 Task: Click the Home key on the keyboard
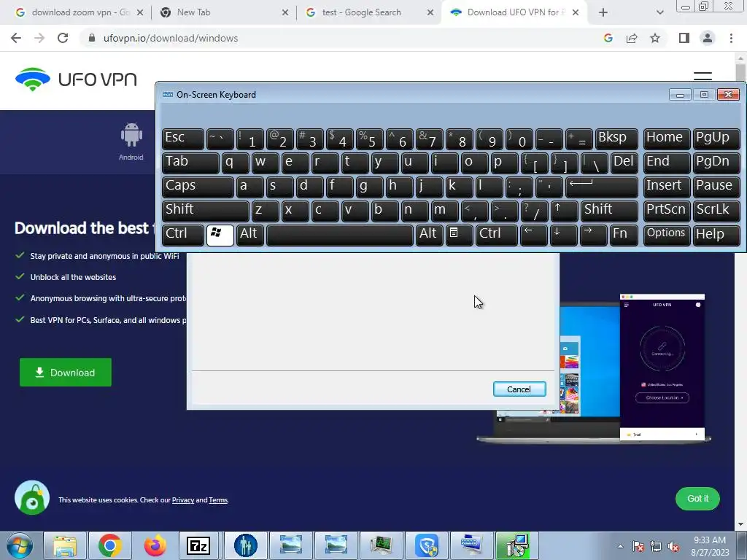667,139
